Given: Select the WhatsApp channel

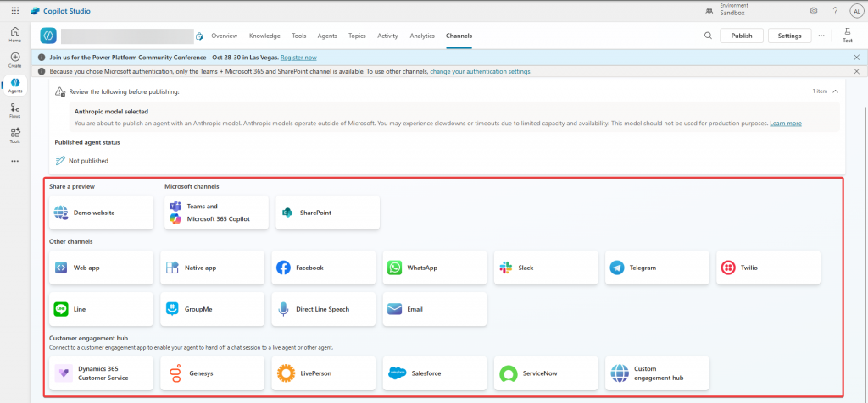Looking at the screenshot, I should coord(435,268).
